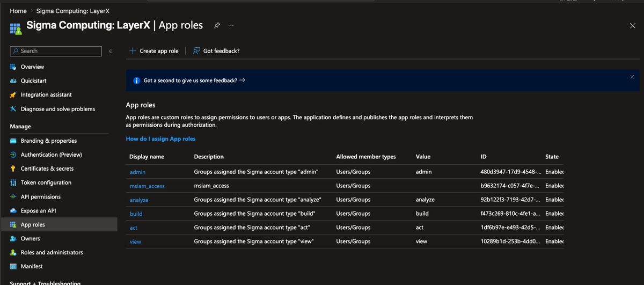The image size is (644, 285).
Task: Click the feedback person icon
Action: coord(196,51)
